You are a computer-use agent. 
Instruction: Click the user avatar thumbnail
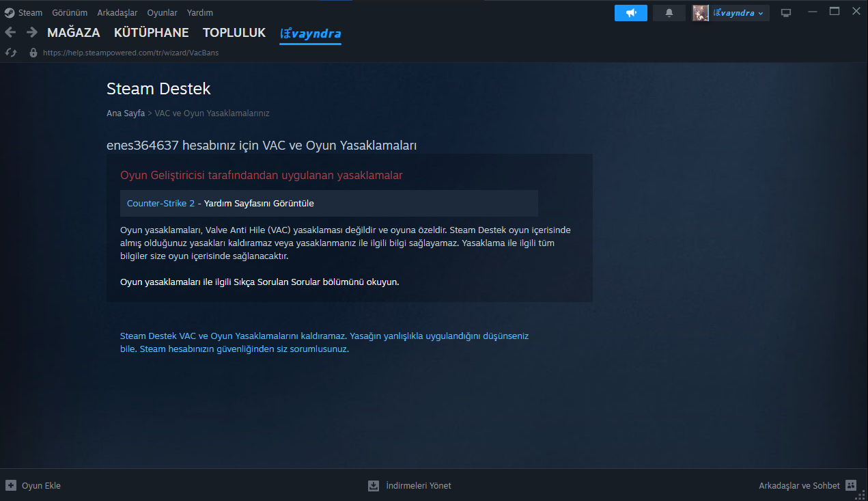tap(701, 13)
